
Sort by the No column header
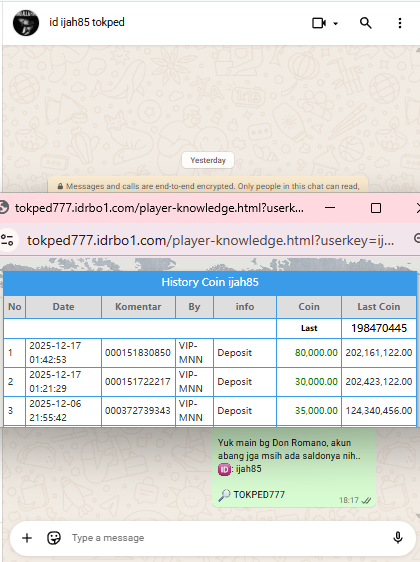click(15, 307)
